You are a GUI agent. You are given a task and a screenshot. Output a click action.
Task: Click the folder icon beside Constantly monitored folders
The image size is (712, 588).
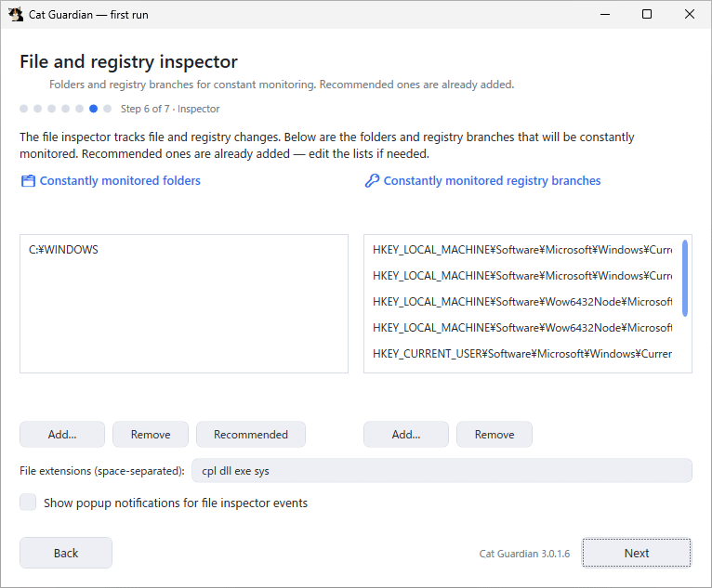coord(28,181)
